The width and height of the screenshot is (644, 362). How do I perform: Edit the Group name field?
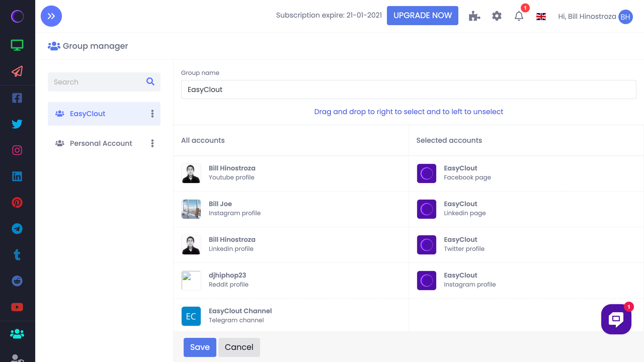409,89
